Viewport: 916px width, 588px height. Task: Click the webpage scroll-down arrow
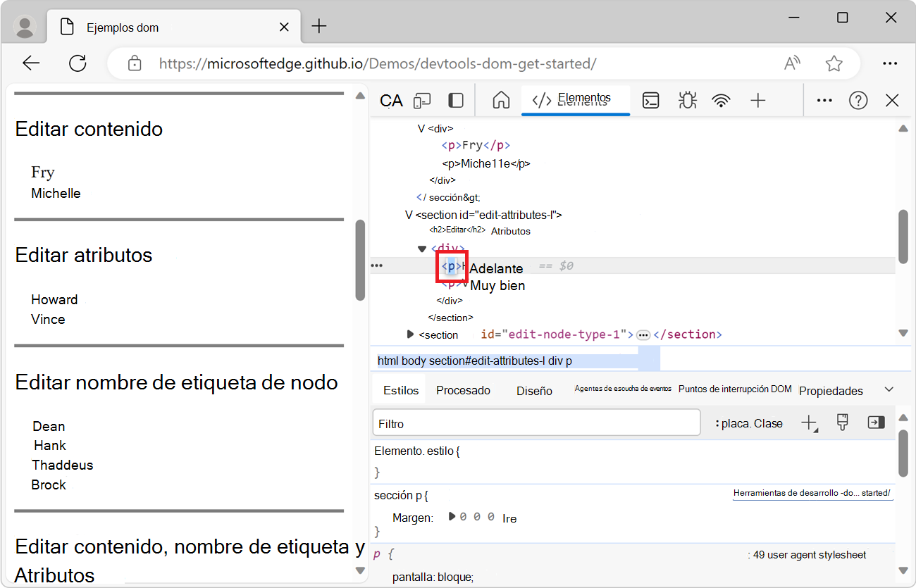point(360,570)
